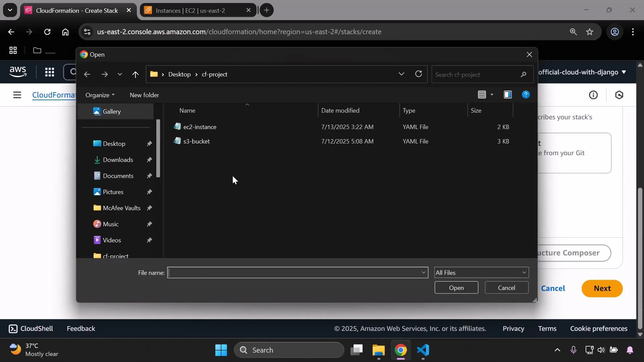This screenshot has width=644, height=362.
Task: Expand the recent locations chevron beside the forward arrow
Action: (x=120, y=74)
